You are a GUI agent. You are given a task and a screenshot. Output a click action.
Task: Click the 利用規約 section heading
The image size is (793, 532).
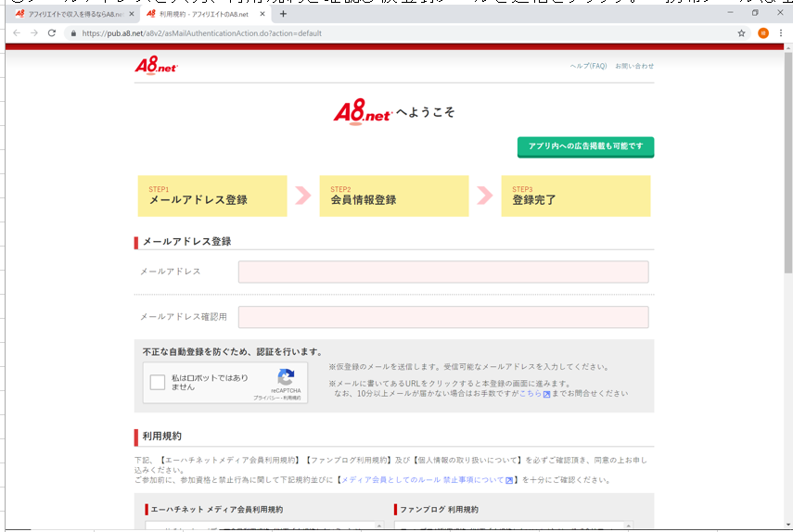coord(161,437)
